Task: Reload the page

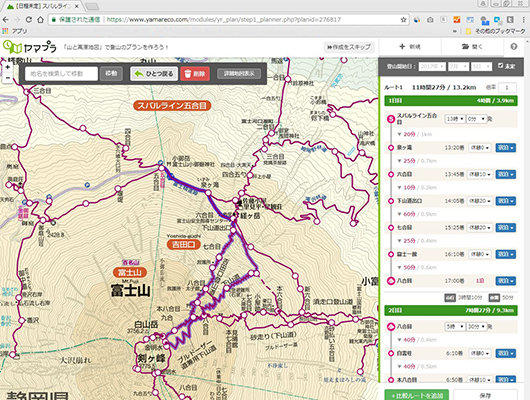Action: [29, 20]
